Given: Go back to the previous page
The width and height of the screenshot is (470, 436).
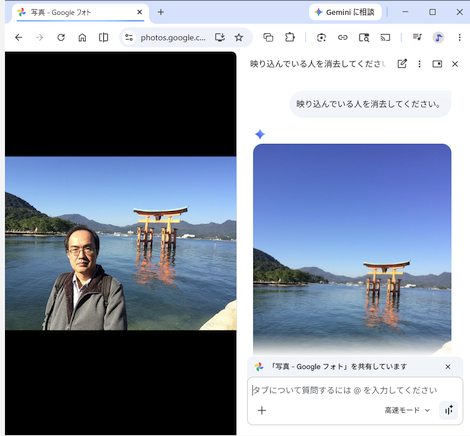Looking at the screenshot, I should [x=19, y=38].
